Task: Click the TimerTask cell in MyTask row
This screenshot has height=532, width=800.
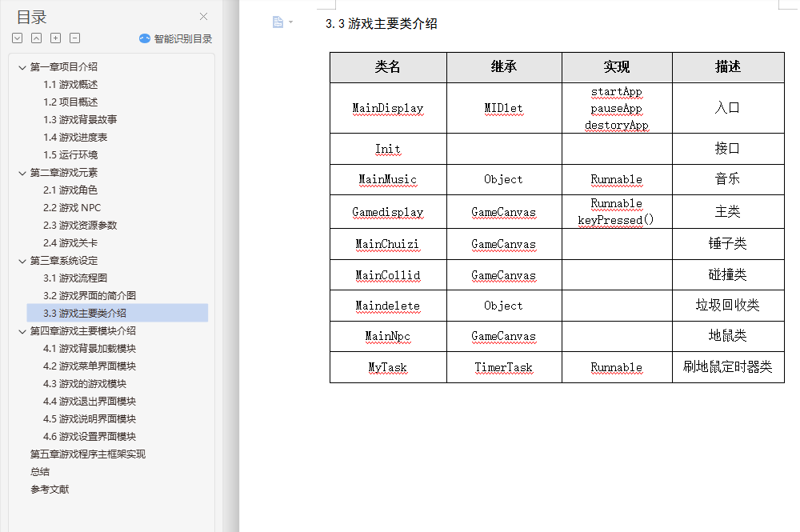Action: point(504,367)
